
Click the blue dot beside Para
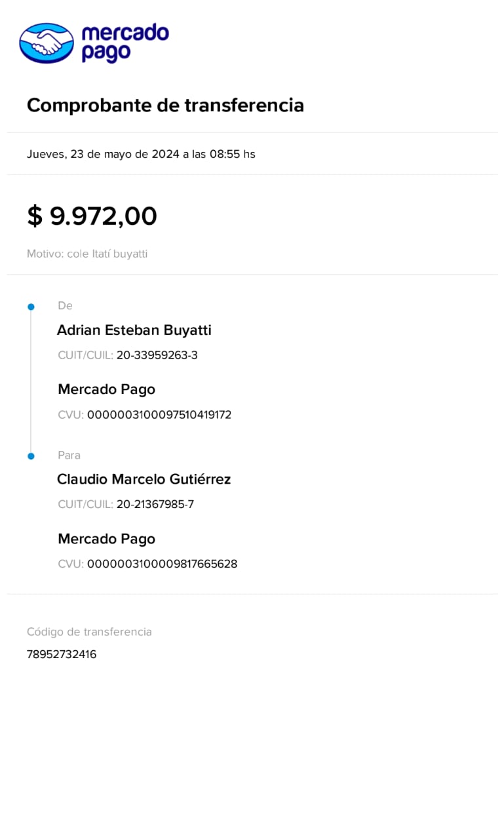pos(31,456)
